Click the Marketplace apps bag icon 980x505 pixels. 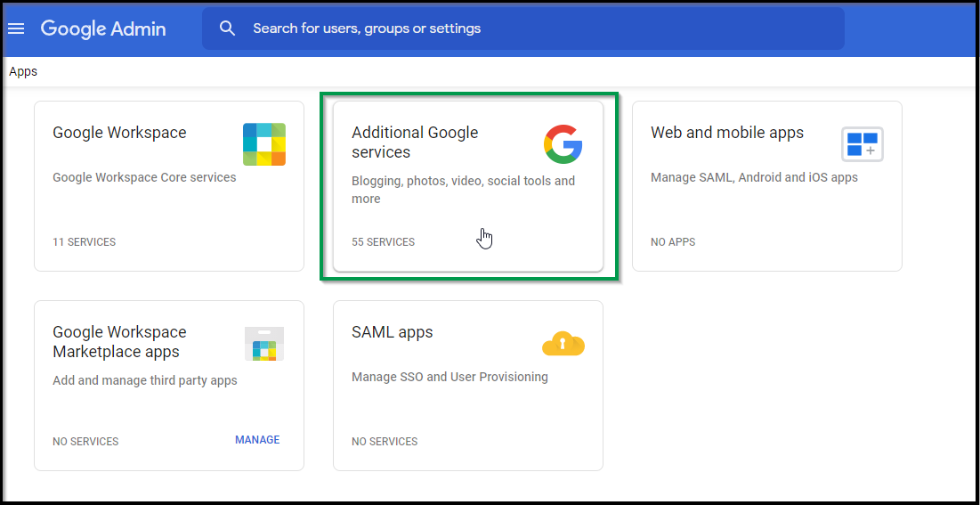pyautogui.click(x=264, y=344)
